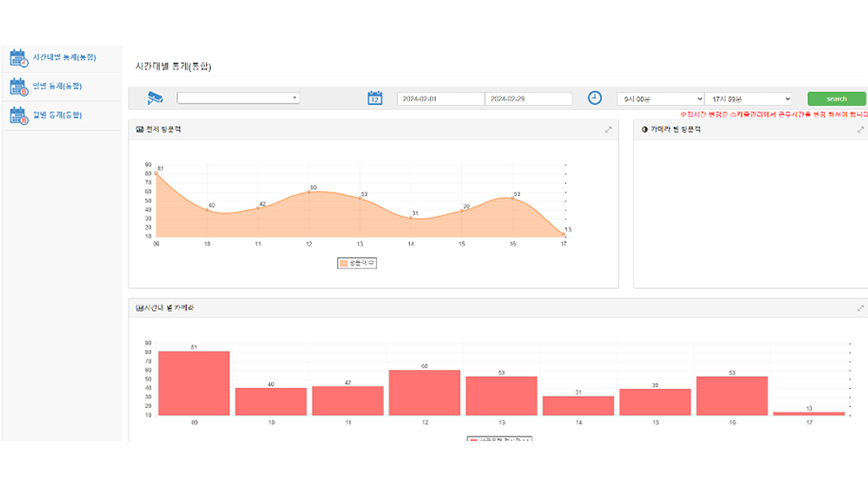Expand the area chart panel to fullscreen

coord(608,130)
